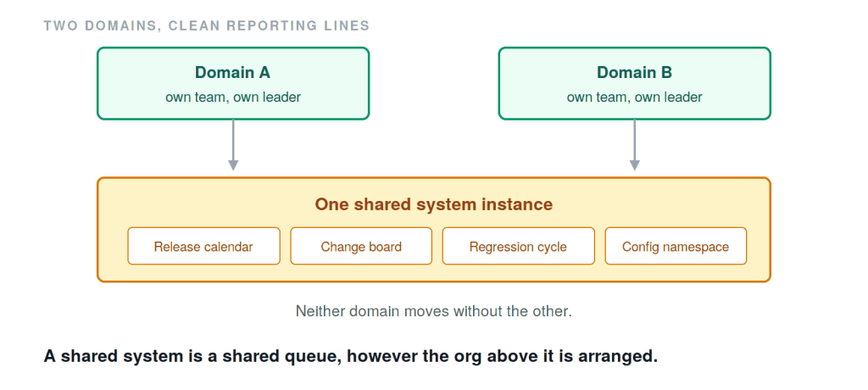Viewport: 868px width, 390px height.
Task: Click 'own team, own leader' under Domain B
Action: coord(634,97)
